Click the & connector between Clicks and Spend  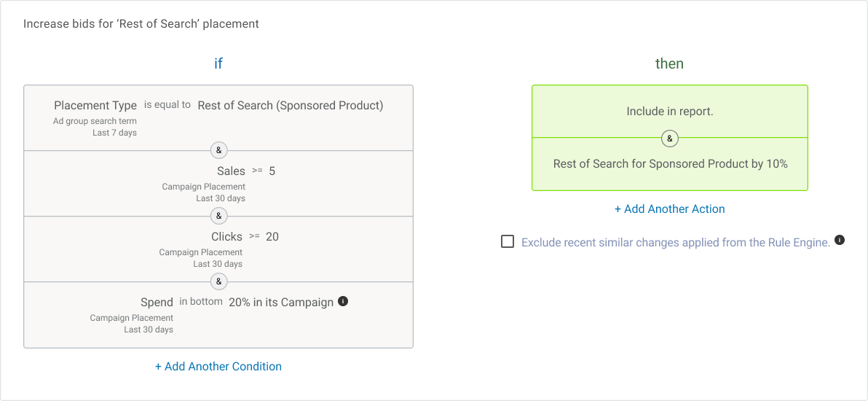[x=218, y=281]
